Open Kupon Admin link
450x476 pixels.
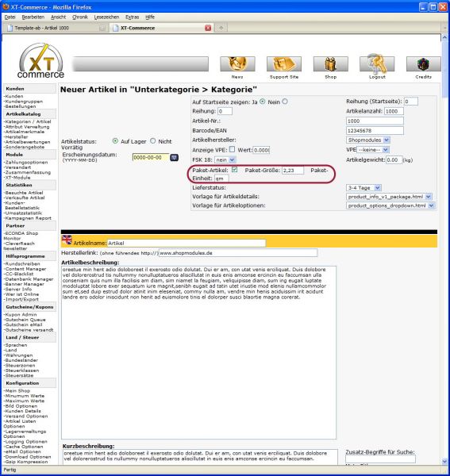tap(20, 314)
